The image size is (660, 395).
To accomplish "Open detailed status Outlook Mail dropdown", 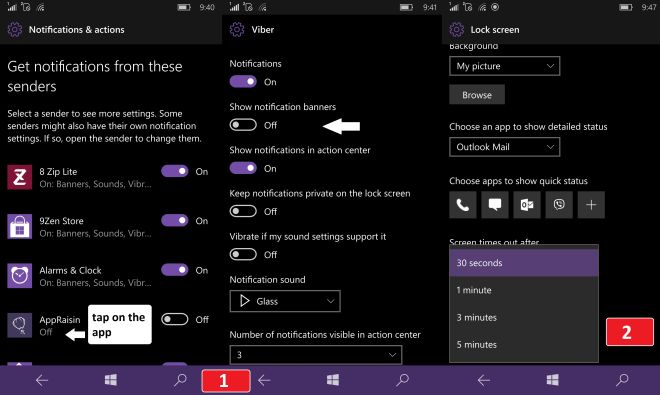I will coord(505,147).
